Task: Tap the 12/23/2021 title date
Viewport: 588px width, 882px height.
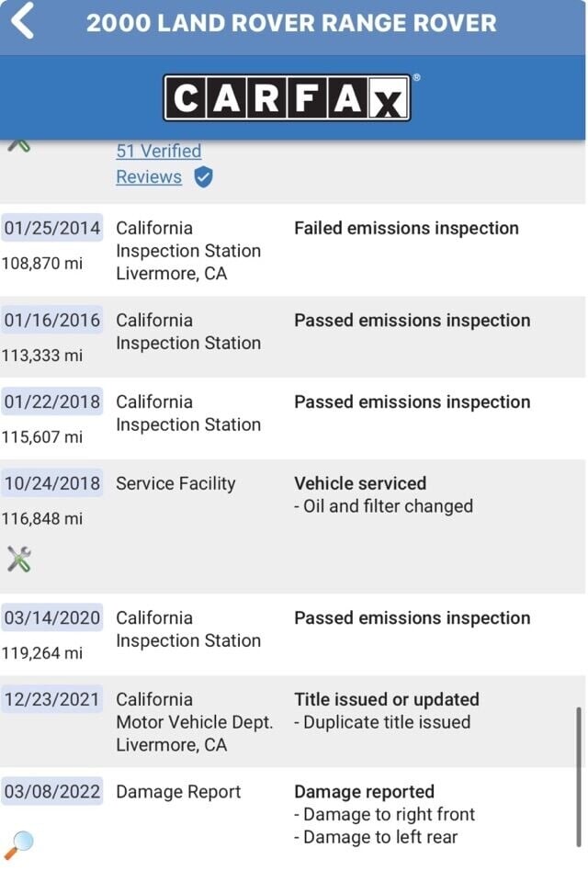Action: click(x=52, y=700)
